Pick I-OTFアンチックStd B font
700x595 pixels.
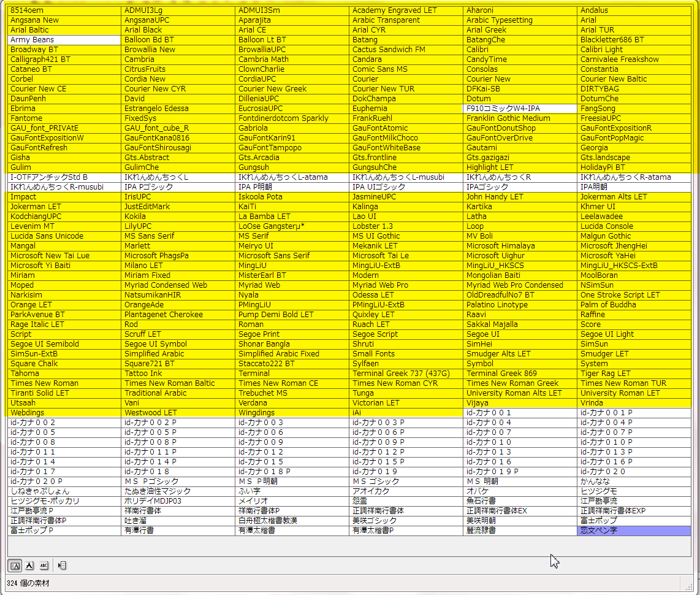tap(64, 177)
